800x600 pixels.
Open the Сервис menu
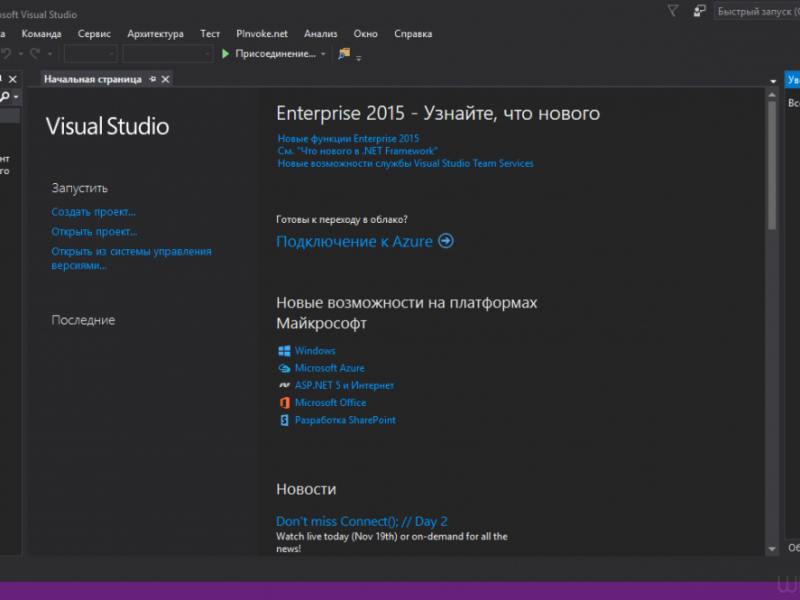[94, 34]
